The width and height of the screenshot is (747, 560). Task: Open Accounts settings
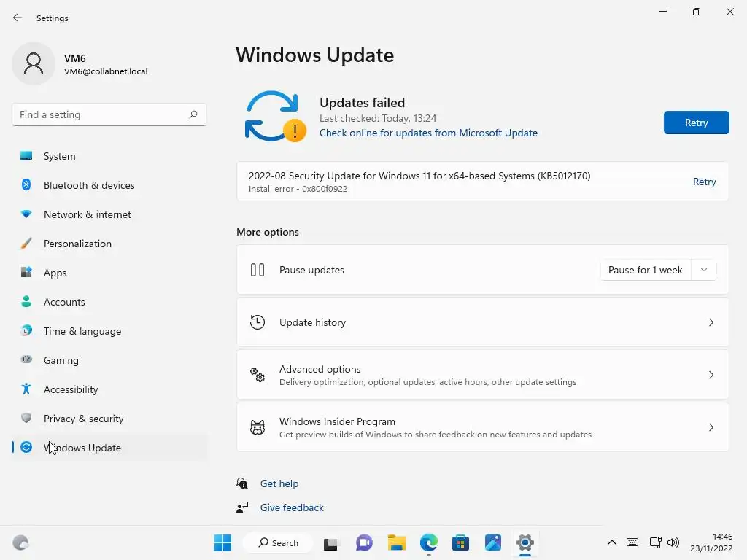click(109, 302)
